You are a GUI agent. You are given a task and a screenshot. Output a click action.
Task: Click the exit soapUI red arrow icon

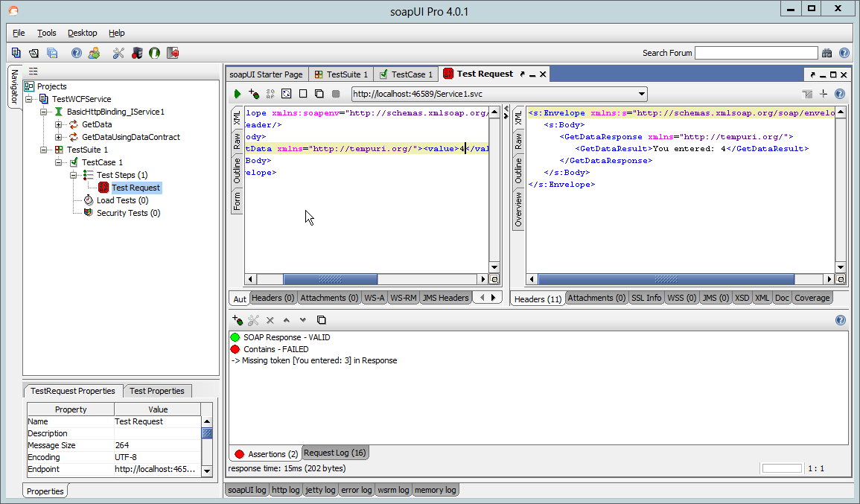click(173, 53)
